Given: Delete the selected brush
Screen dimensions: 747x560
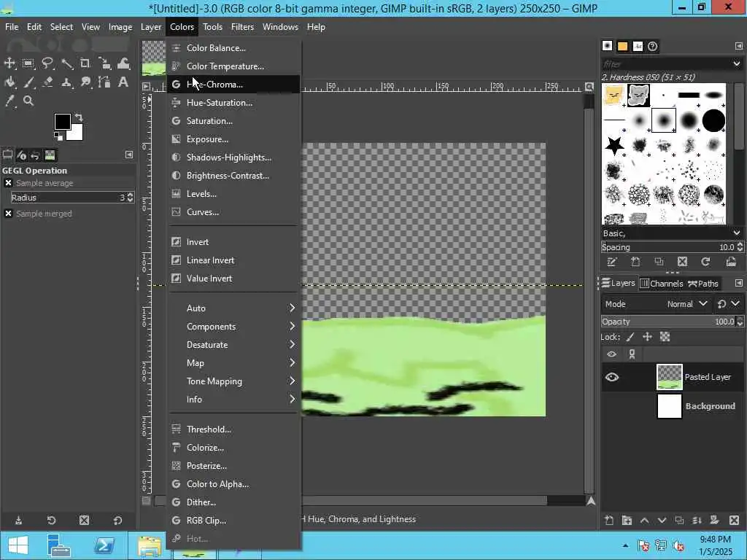Looking at the screenshot, I should (x=682, y=262).
